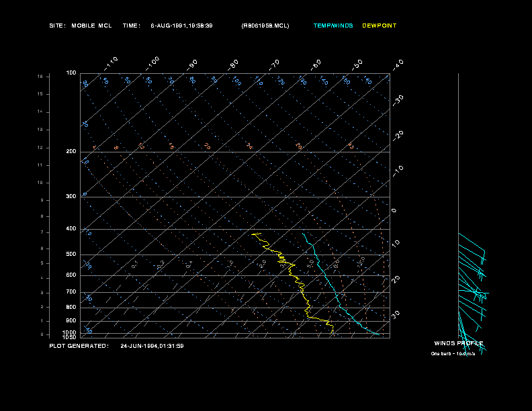Click the -50 isotherm label at top
Screen dimensions: 532x411
[357, 65]
